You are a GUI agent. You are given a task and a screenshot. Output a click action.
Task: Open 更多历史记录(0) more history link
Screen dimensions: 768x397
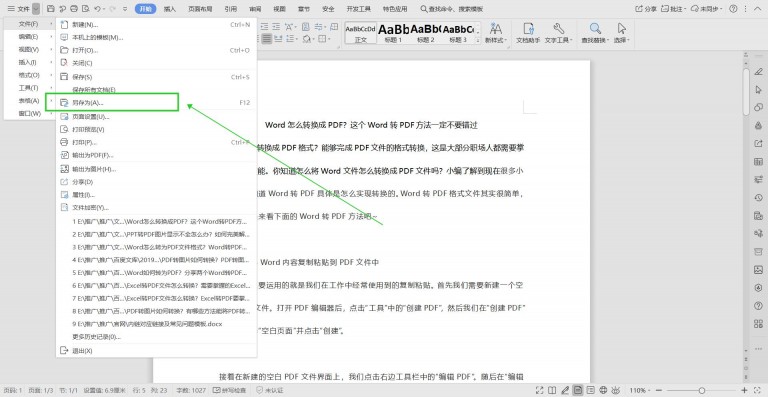click(x=96, y=337)
